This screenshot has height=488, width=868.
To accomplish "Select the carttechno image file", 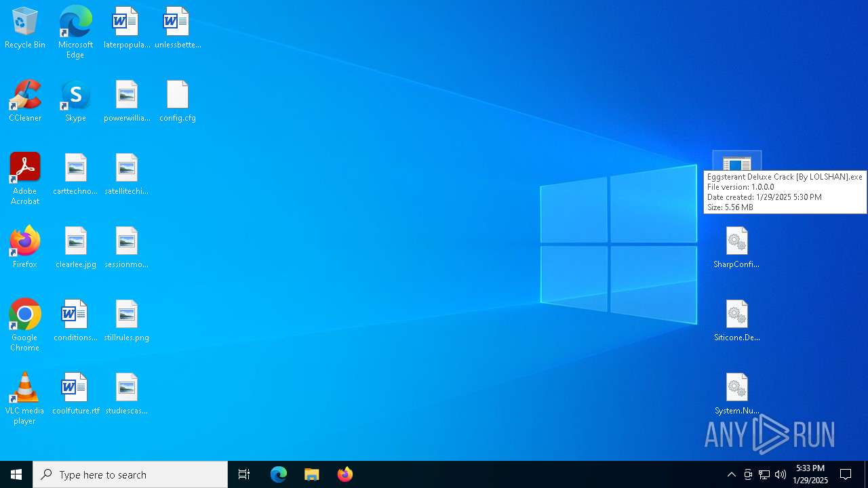I will (75, 174).
